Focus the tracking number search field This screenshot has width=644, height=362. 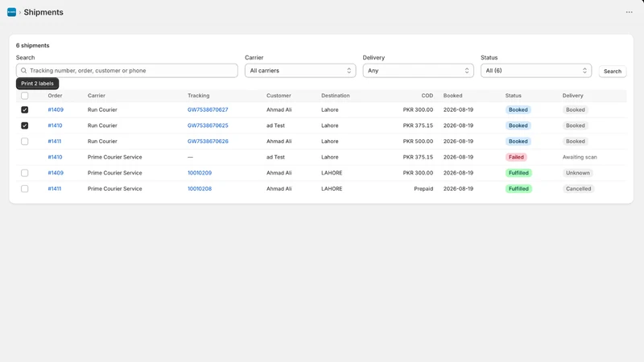point(127,71)
